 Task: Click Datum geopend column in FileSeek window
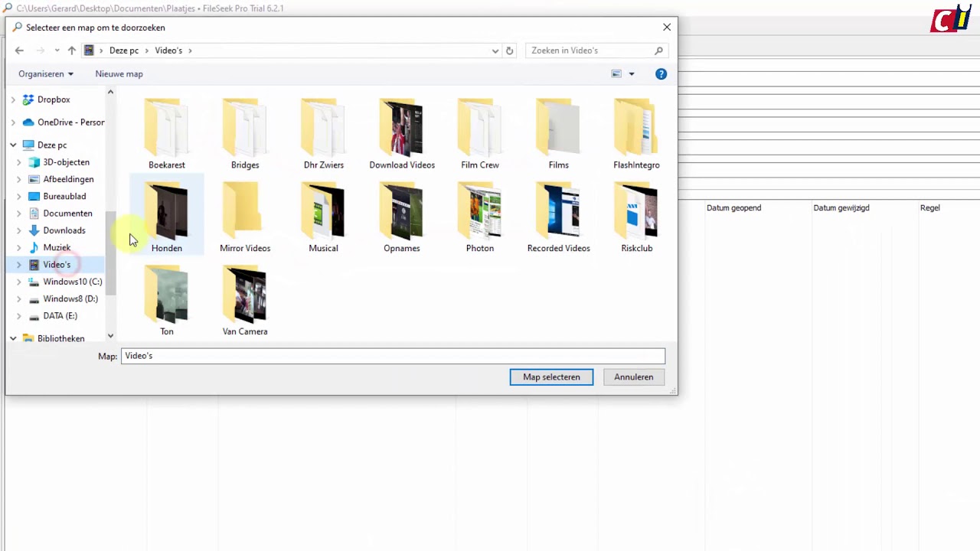[x=733, y=207]
